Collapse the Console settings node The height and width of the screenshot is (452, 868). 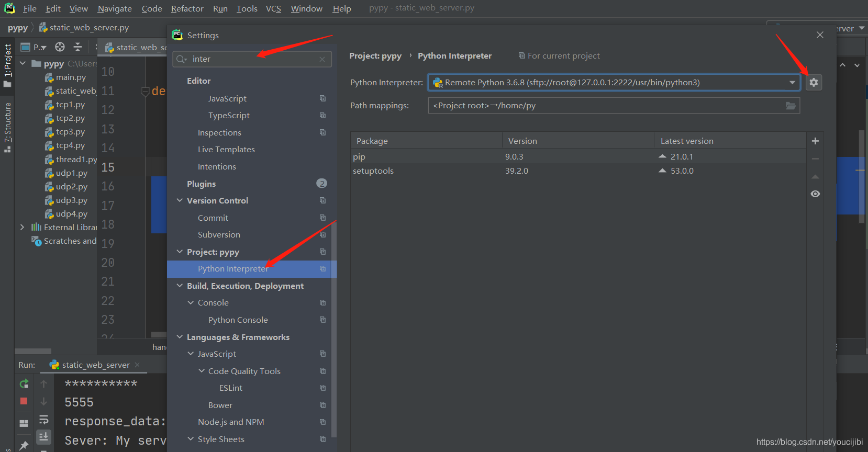tap(191, 302)
